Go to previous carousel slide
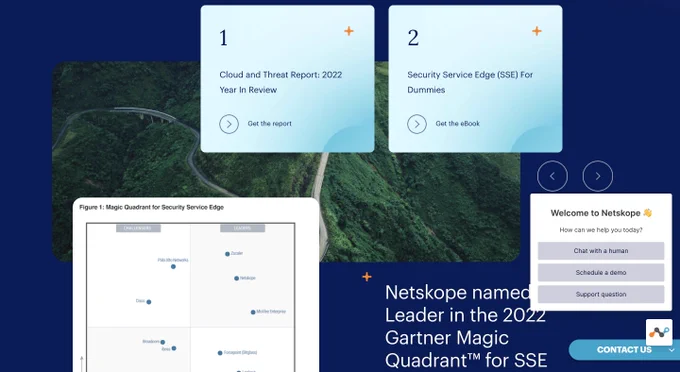680x372 pixels. [x=552, y=176]
